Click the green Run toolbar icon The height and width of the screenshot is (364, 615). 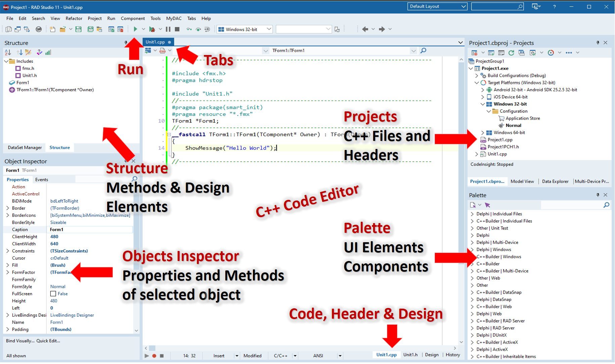pos(135,29)
